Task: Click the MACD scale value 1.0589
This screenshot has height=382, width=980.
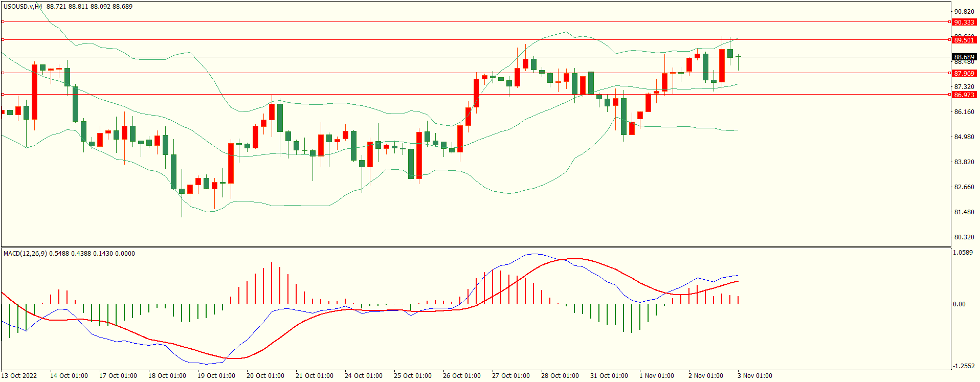Action: coord(963,253)
